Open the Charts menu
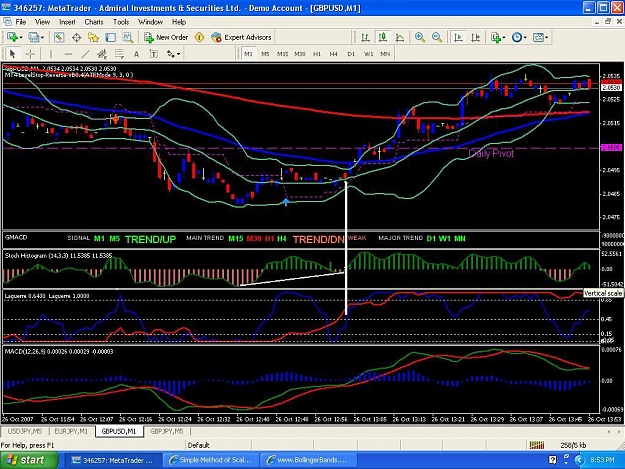This screenshot has width=625, height=469. pyautogui.click(x=94, y=22)
